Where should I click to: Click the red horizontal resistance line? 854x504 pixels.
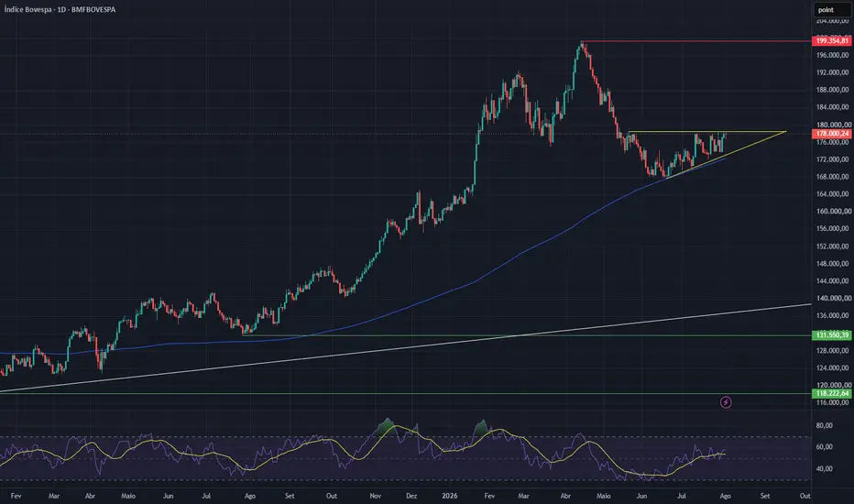click(x=697, y=41)
